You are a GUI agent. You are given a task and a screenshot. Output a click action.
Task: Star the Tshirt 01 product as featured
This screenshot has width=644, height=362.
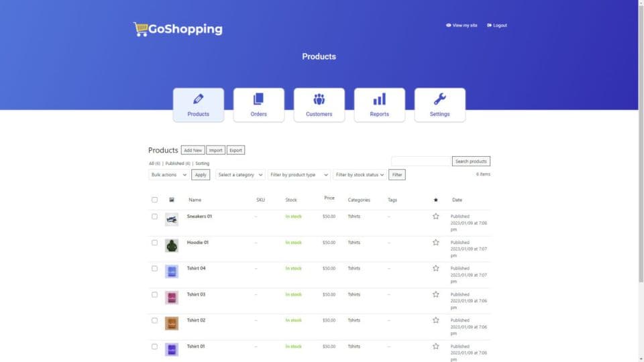tap(436, 347)
